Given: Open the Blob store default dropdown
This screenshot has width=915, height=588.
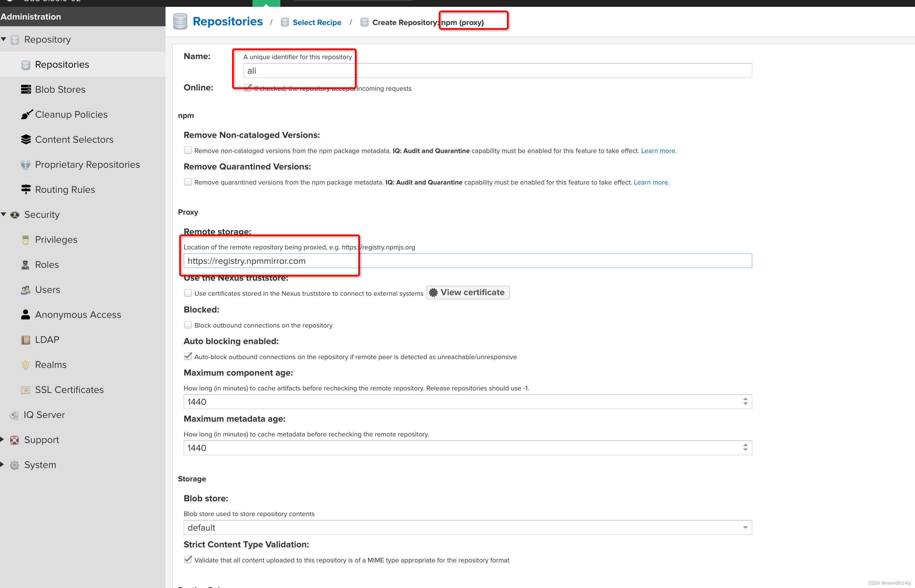Looking at the screenshot, I should (745, 528).
